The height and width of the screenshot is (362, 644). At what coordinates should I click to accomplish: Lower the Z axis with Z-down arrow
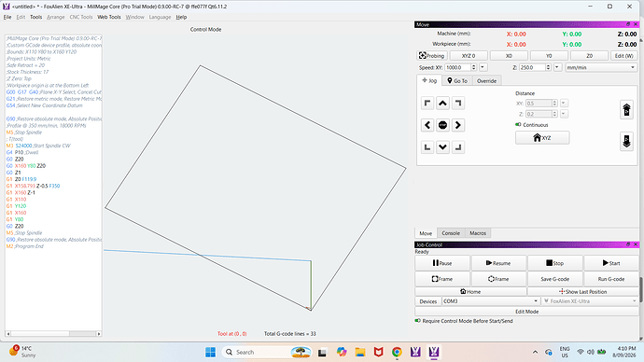coord(626,141)
